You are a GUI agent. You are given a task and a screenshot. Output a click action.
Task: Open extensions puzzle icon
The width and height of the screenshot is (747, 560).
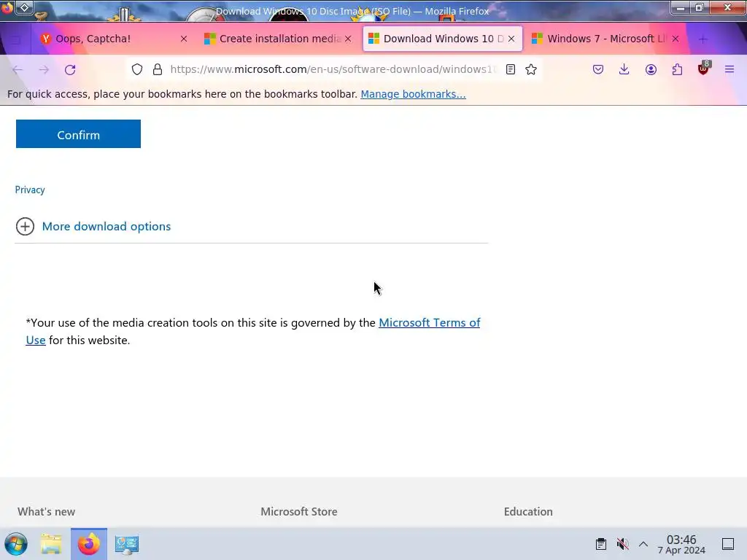point(677,69)
